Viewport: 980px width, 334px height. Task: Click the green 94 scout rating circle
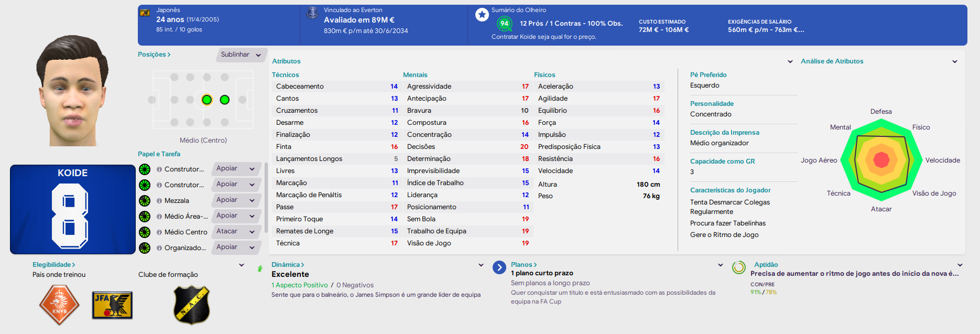[x=504, y=24]
